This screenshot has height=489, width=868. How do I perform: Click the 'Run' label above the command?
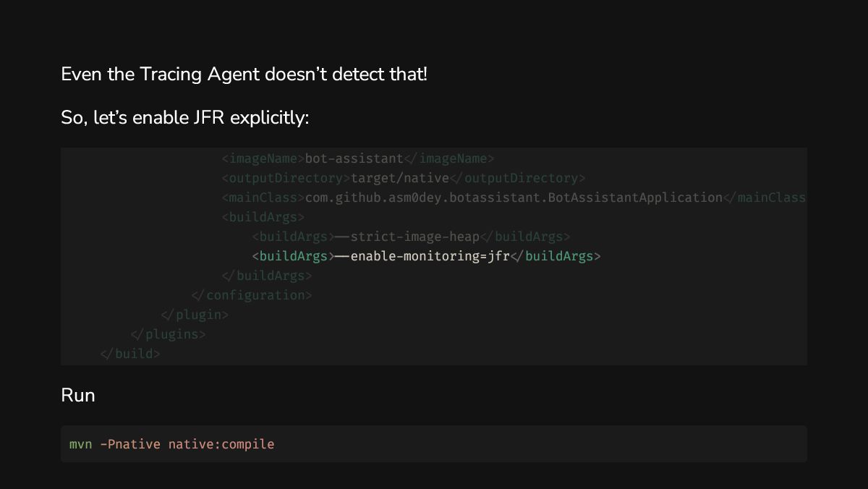tap(77, 396)
